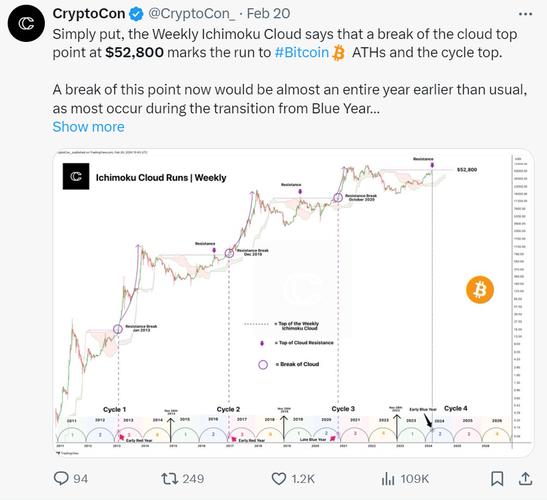Open the Ichimoku Cloud chart image
Image resolution: width=547 pixels, height=500 pixels.
click(293, 303)
